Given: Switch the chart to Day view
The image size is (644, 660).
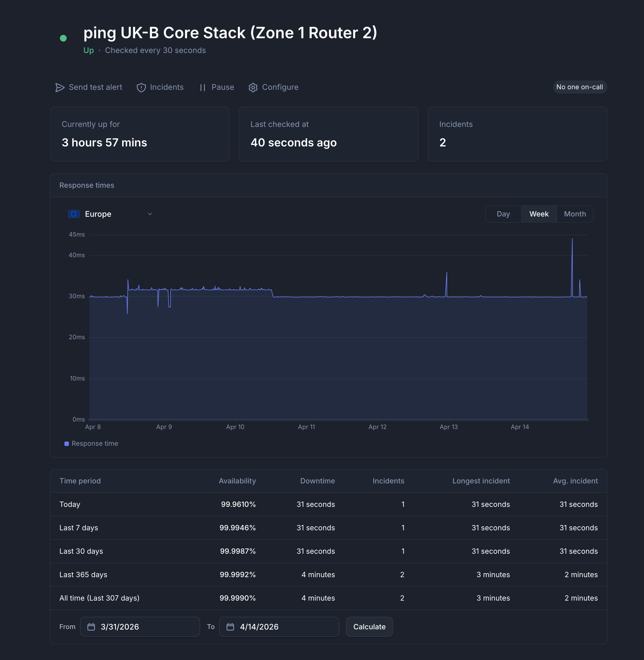Looking at the screenshot, I should 503,214.
